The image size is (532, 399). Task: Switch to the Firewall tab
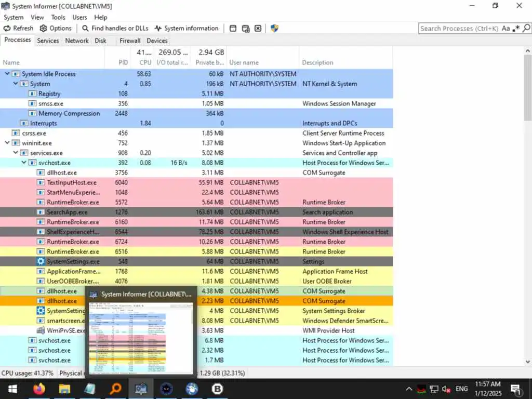click(130, 41)
